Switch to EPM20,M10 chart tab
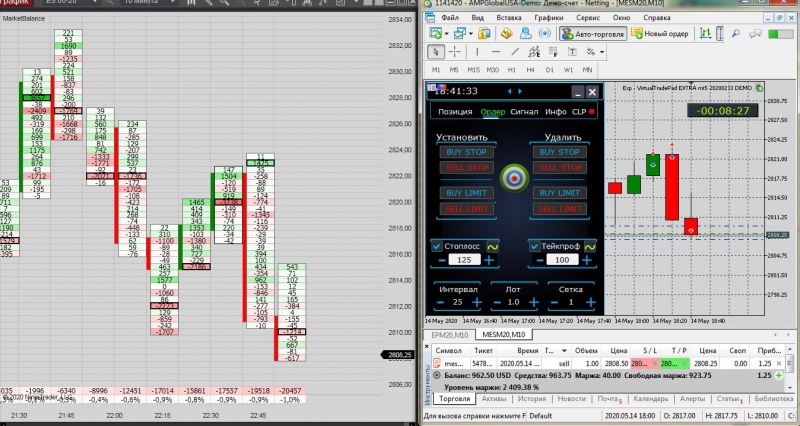 [x=449, y=335]
